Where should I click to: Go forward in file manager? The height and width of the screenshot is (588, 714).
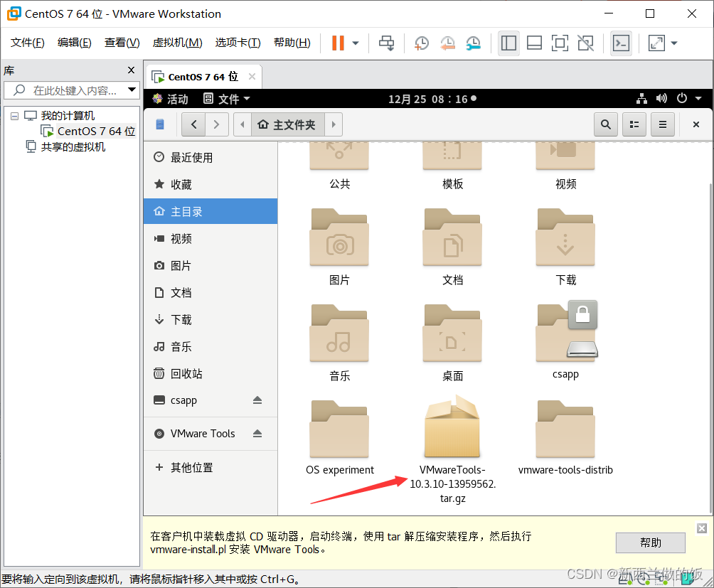(216, 124)
